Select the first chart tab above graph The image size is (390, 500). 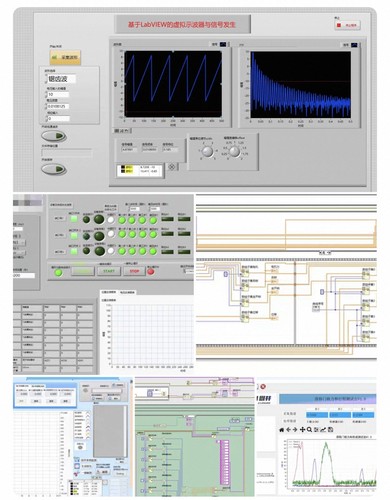[x=109, y=292]
